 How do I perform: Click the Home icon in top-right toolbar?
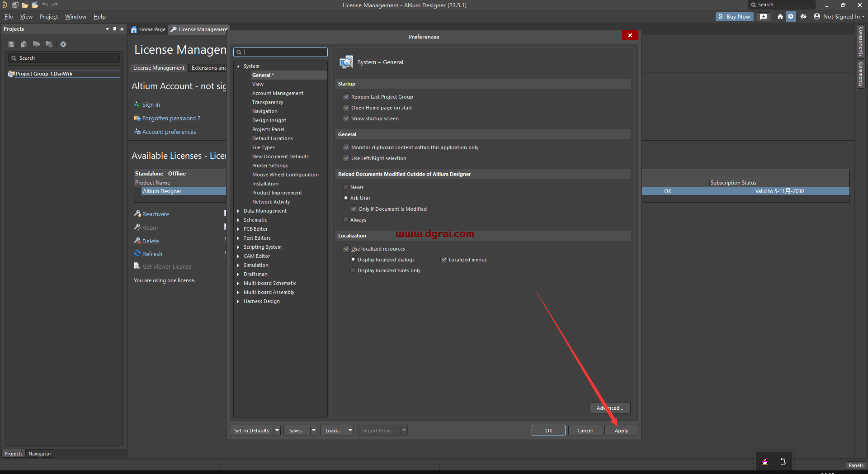point(780,17)
